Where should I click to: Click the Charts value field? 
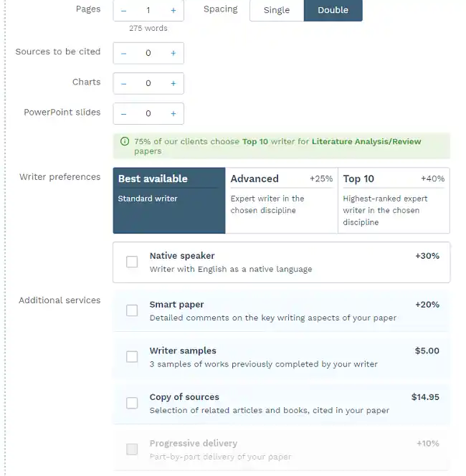click(148, 83)
